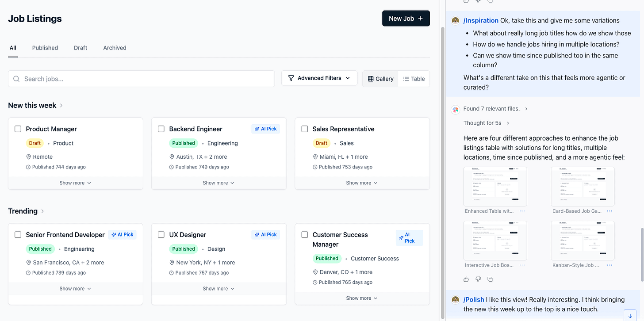Open the Enhanced Table variation thumbnail
This screenshot has height=321, width=644.
(x=495, y=186)
